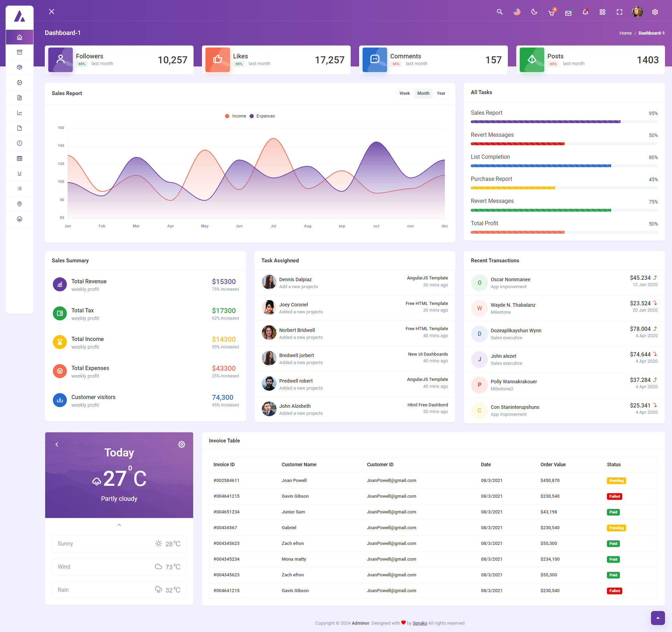The height and width of the screenshot is (632, 672).
Task: Open the mail messages icon
Action: tap(568, 13)
